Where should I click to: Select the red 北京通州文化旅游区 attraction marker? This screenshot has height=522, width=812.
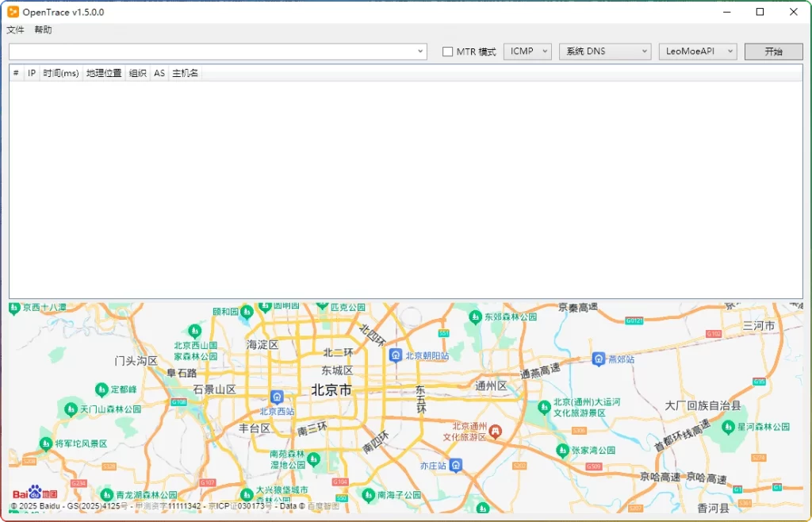[496, 432]
